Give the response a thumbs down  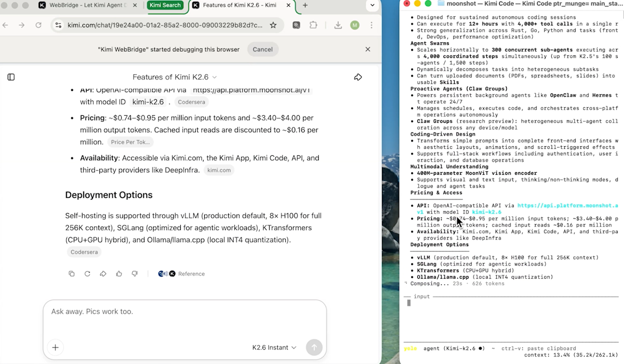[x=135, y=274]
